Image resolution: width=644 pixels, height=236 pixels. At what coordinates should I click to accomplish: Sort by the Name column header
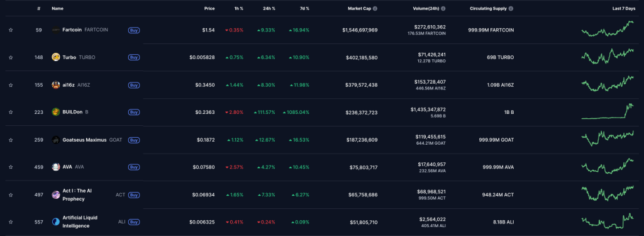click(x=57, y=8)
